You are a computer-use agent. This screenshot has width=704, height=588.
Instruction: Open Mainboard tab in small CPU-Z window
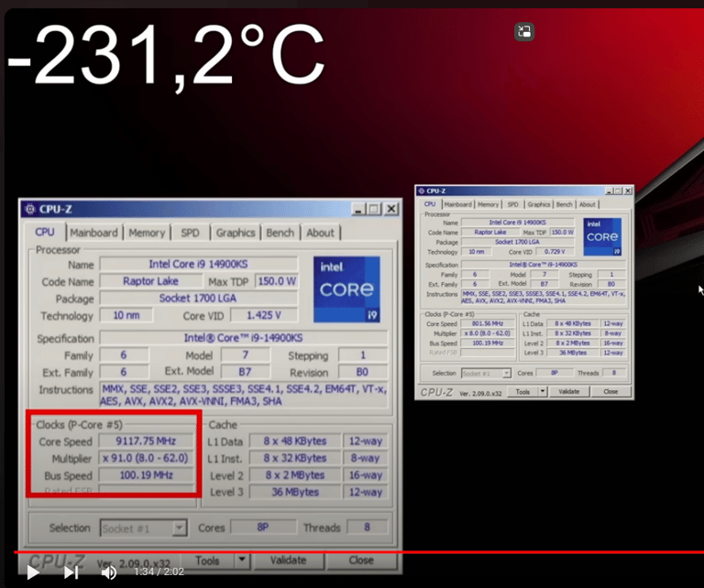click(457, 204)
